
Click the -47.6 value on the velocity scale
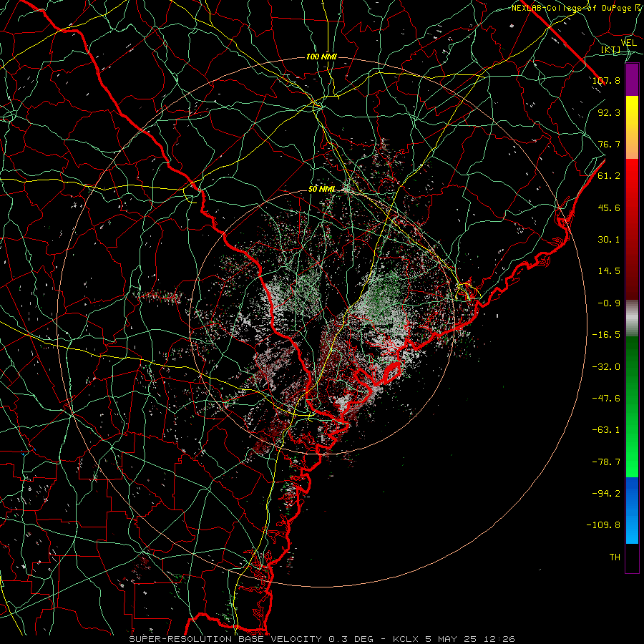click(606, 399)
